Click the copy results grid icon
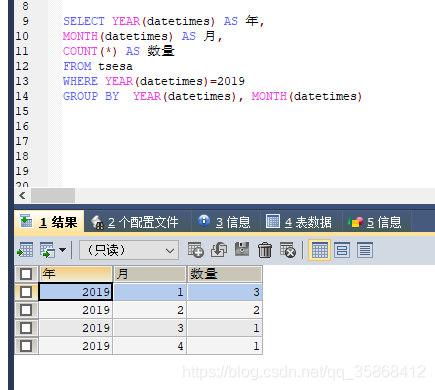Image resolution: width=435 pixels, height=390 pixels. (47, 250)
